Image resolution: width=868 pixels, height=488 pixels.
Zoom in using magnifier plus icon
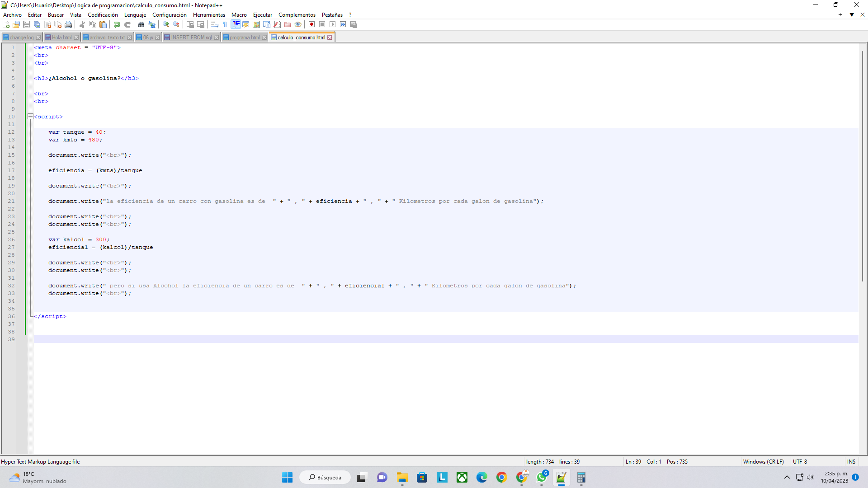point(166,24)
